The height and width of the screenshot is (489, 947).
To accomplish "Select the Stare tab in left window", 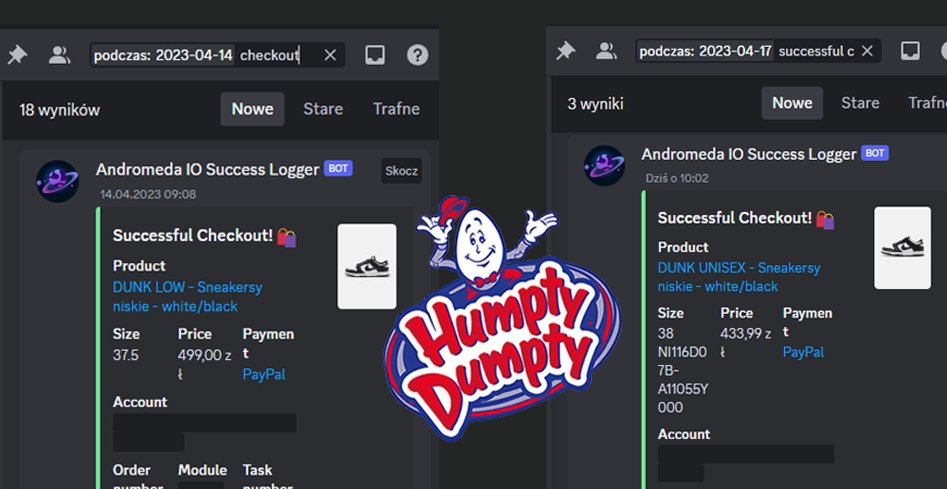I will [323, 109].
